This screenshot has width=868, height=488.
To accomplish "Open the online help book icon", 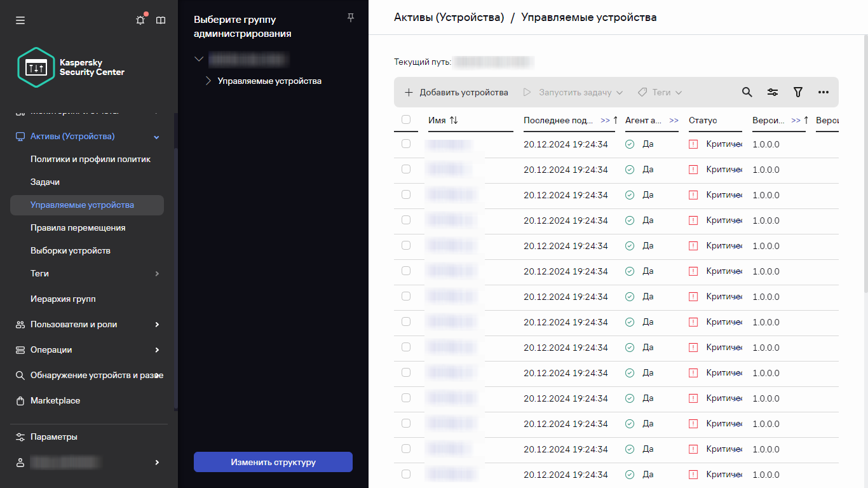I will click(160, 20).
